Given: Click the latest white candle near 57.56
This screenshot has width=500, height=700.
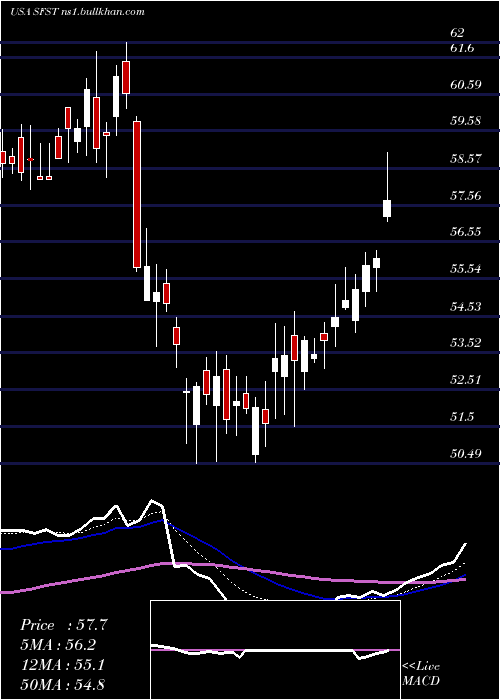Looking at the screenshot, I should point(387,208).
